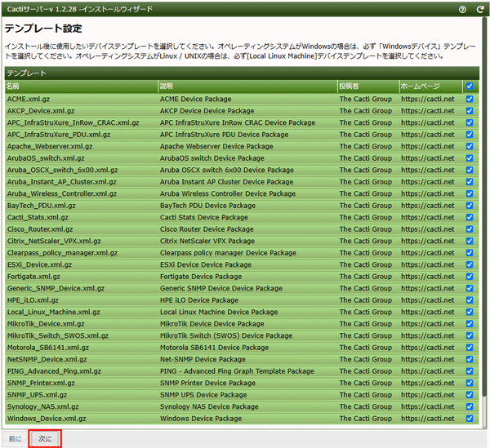Image resolution: width=490 pixels, height=448 pixels.
Task: Click the ホームページ column header
Action: (x=431, y=86)
